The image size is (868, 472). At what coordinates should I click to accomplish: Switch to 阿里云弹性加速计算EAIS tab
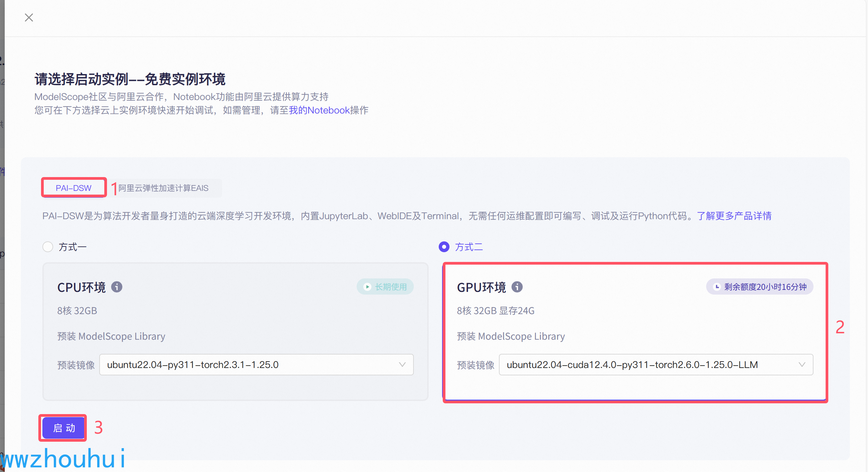[164, 188]
